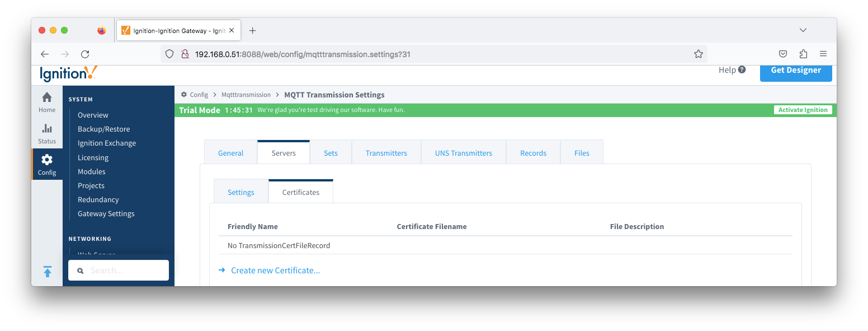Viewport: 868px width, 331px height.
Task: Switch to the Files tab
Action: point(582,153)
